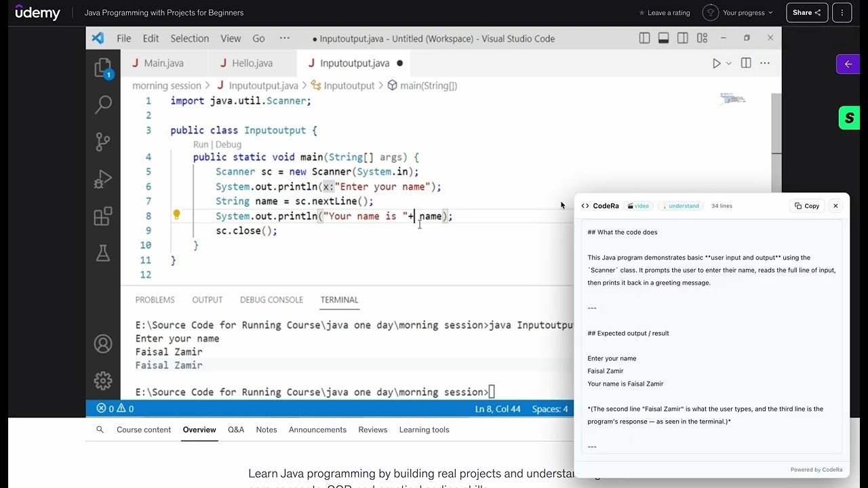This screenshot has width=868, height=488.
Task: Open the Notes tab
Action: (x=267, y=430)
